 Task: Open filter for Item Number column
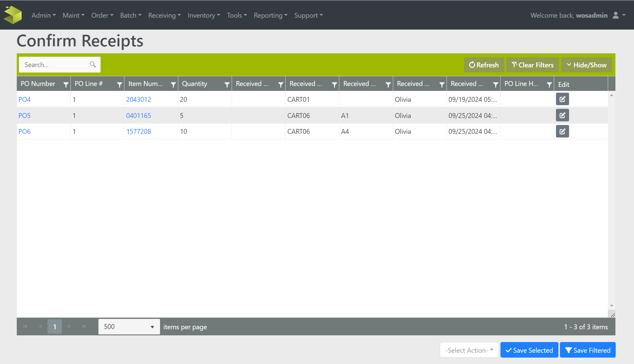pyautogui.click(x=173, y=85)
